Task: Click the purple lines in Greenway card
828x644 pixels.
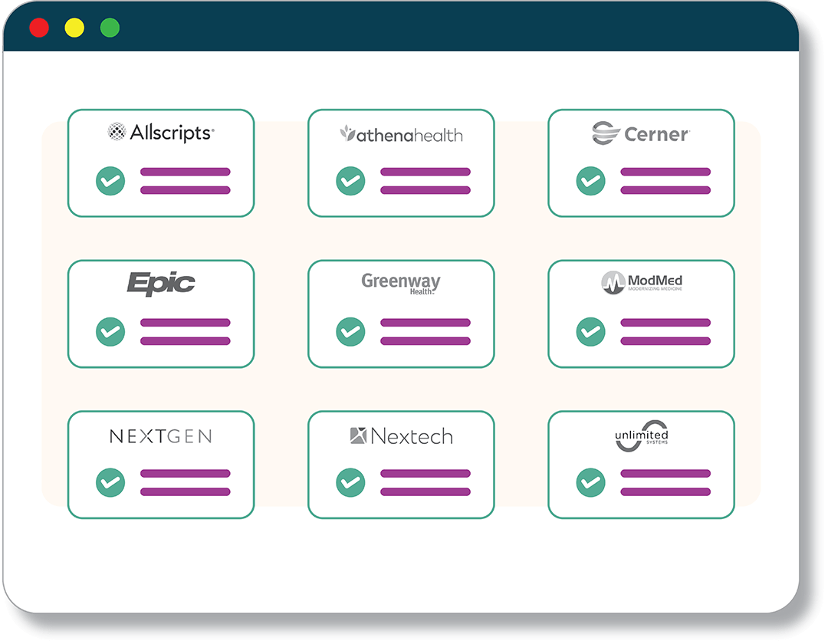Action: tap(425, 332)
